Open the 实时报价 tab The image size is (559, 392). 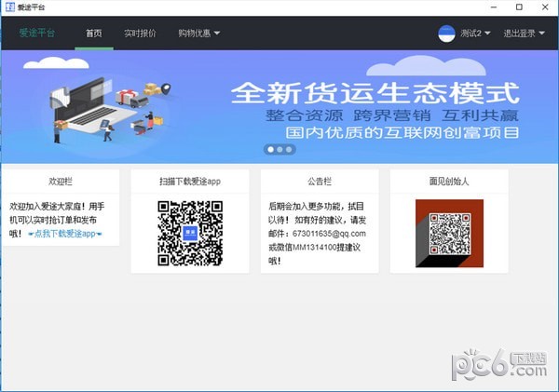(140, 34)
